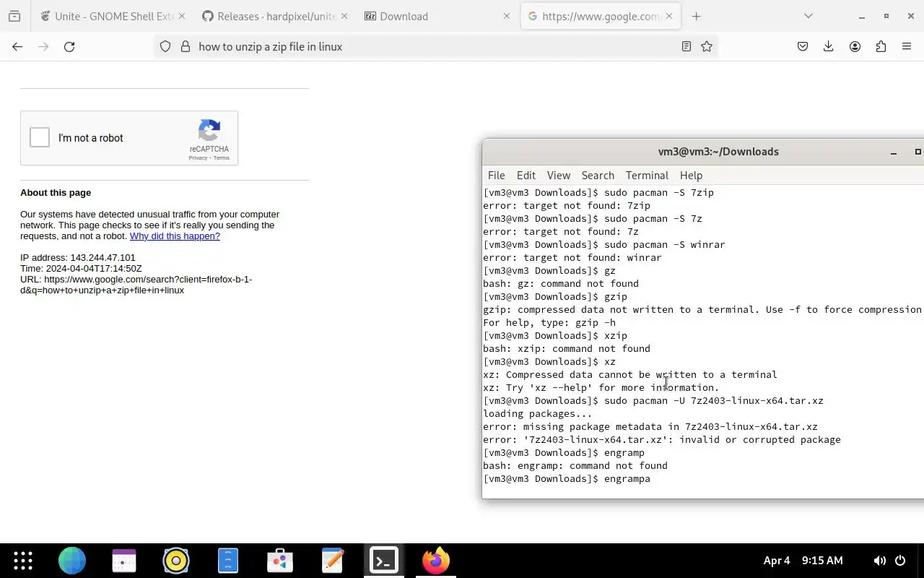Open terminal File menu
The width and height of the screenshot is (924, 578).
pyautogui.click(x=497, y=176)
